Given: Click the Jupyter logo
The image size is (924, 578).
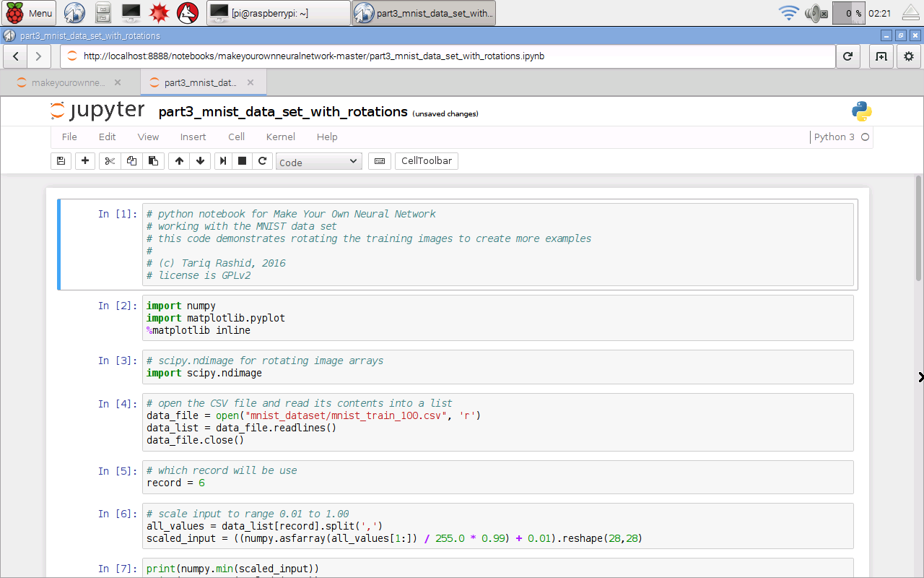Looking at the screenshot, I should point(97,111).
